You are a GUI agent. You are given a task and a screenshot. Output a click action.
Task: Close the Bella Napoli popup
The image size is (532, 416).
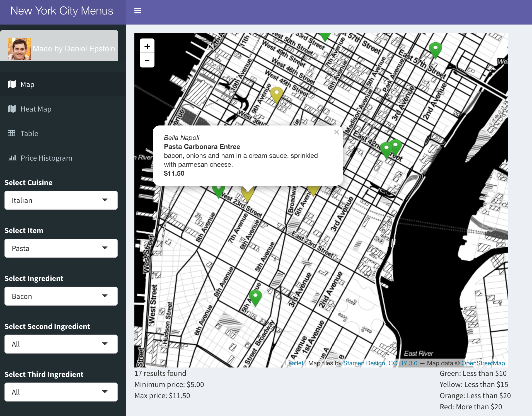337,132
